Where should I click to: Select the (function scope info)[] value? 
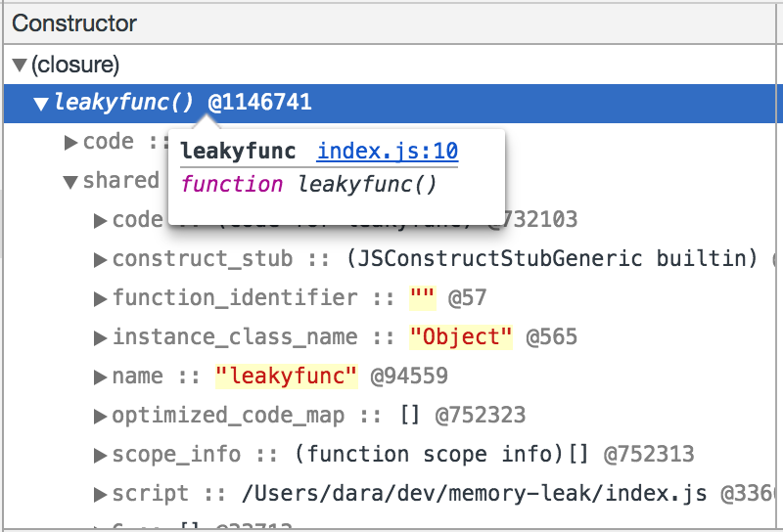[442, 454]
